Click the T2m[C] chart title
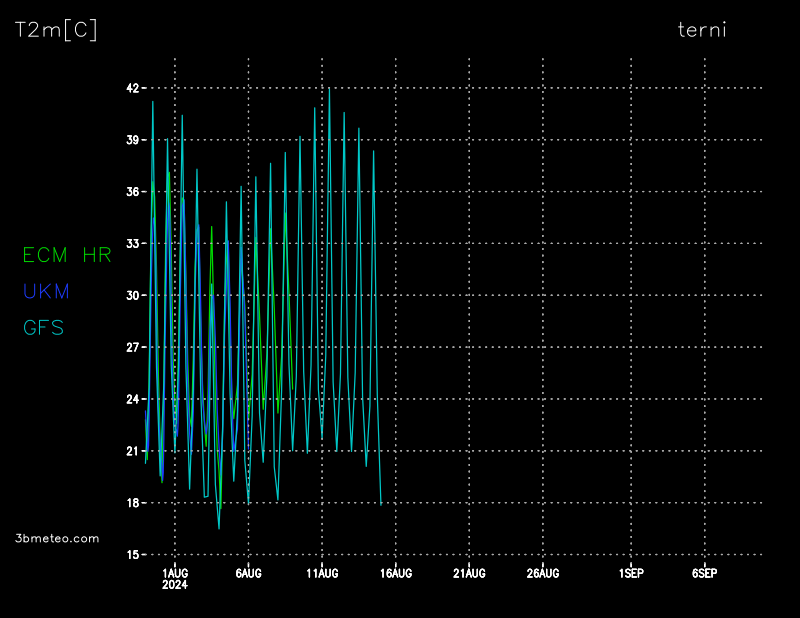This screenshot has width=800, height=618. 56,30
